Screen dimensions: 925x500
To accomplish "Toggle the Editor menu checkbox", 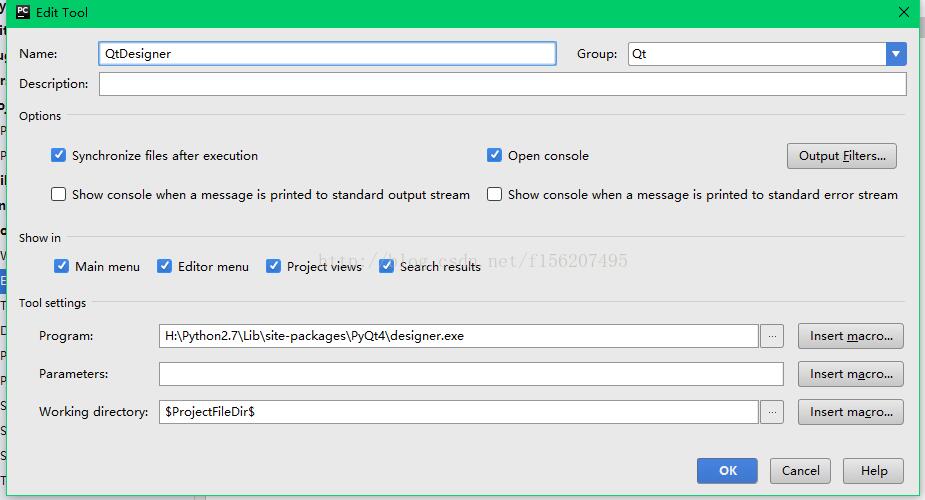I will 165,266.
